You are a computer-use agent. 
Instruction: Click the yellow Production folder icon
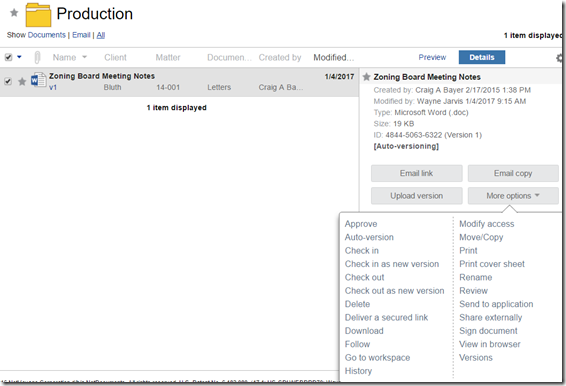[38, 15]
